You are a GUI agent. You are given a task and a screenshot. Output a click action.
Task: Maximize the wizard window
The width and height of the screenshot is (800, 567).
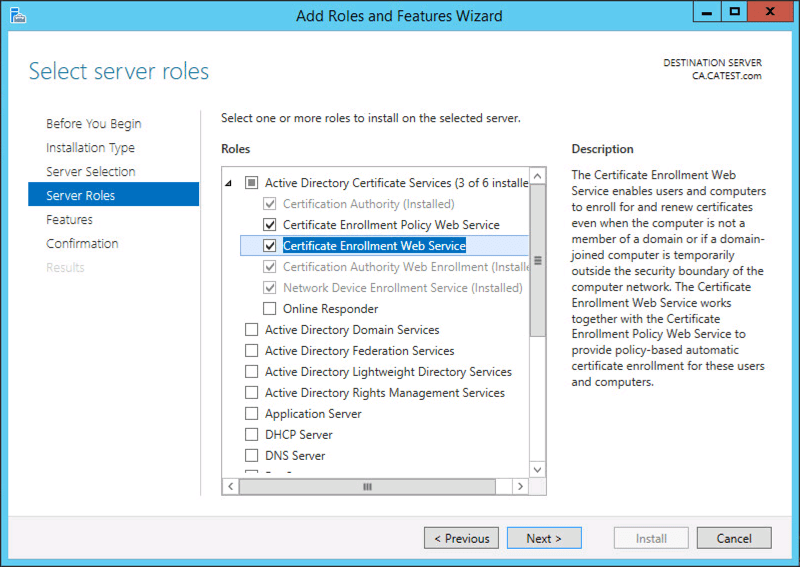734,12
